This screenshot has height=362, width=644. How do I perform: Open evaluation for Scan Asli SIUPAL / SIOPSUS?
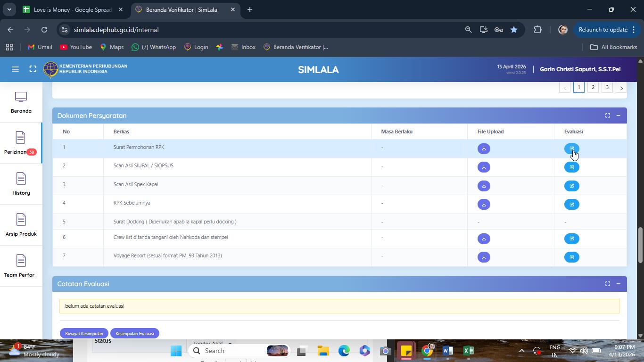point(572,167)
